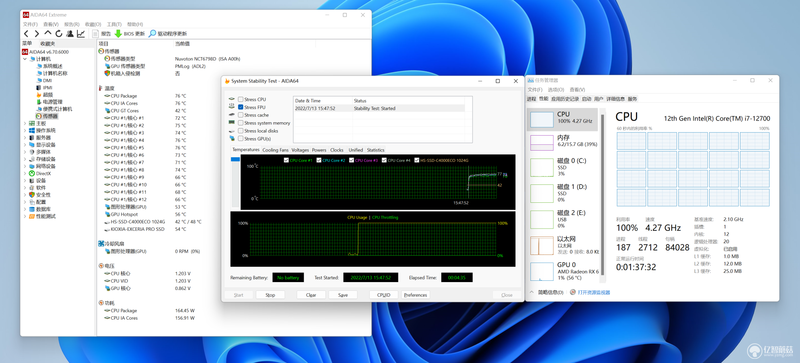Toggle CPU Core #3 graph checkbox
The height and width of the screenshot is (363, 800).
coord(352,160)
